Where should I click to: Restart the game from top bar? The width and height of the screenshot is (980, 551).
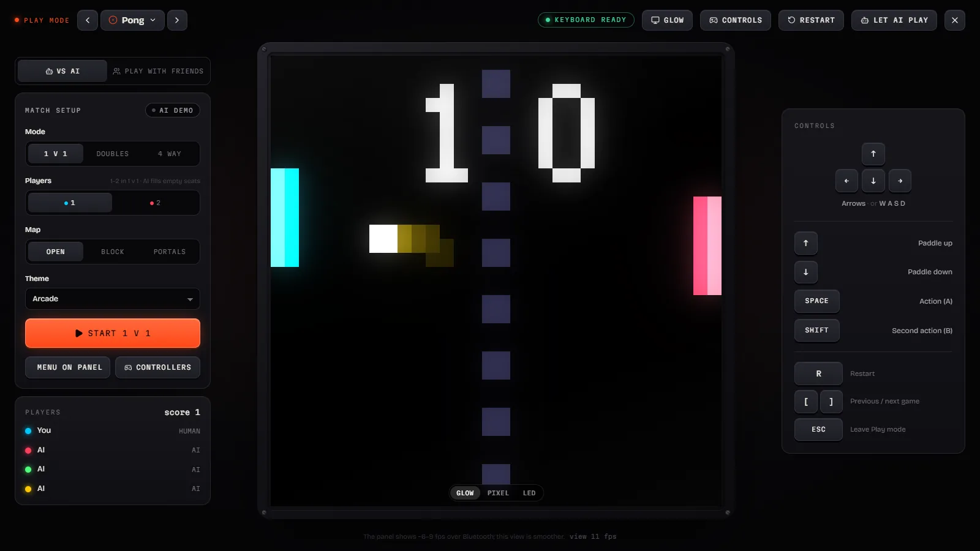pyautogui.click(x=811, y=20)
